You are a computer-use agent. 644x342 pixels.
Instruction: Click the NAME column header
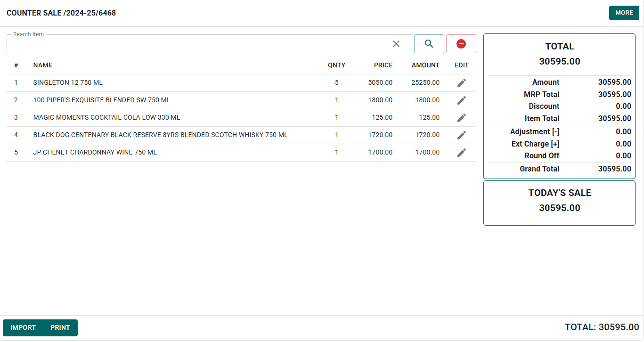click(x=43, y=65)
